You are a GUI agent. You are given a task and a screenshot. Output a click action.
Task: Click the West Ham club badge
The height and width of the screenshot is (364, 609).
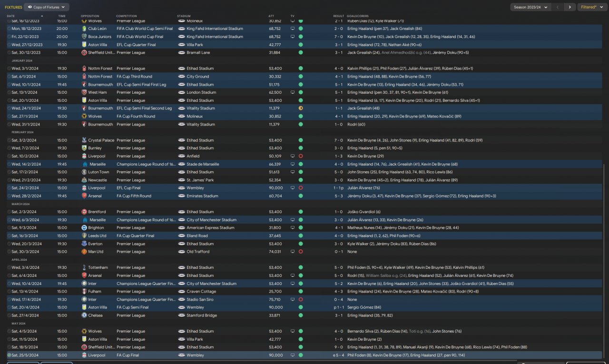[x=84, y=92]
